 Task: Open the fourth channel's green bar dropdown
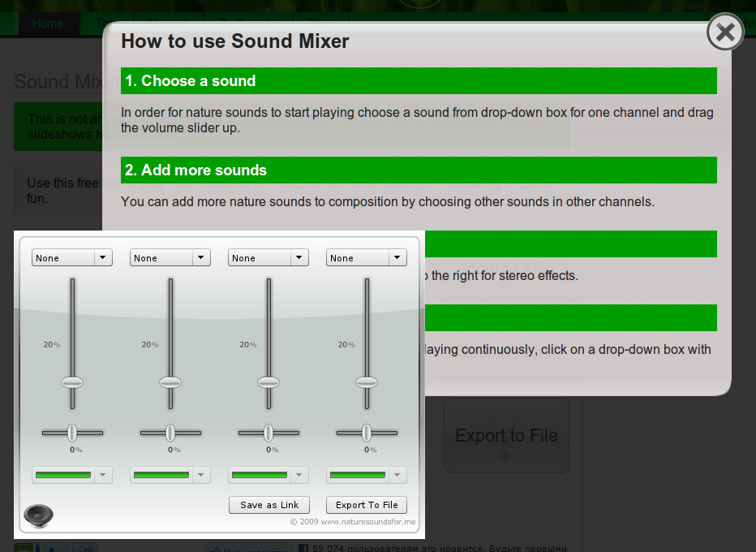366,475
